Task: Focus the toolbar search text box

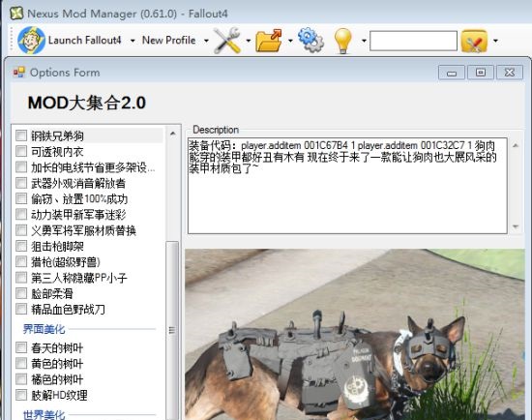Action: (413, 41)
